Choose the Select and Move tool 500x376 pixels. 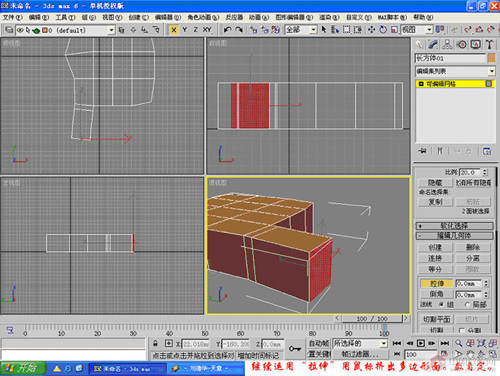pos(371,30)
